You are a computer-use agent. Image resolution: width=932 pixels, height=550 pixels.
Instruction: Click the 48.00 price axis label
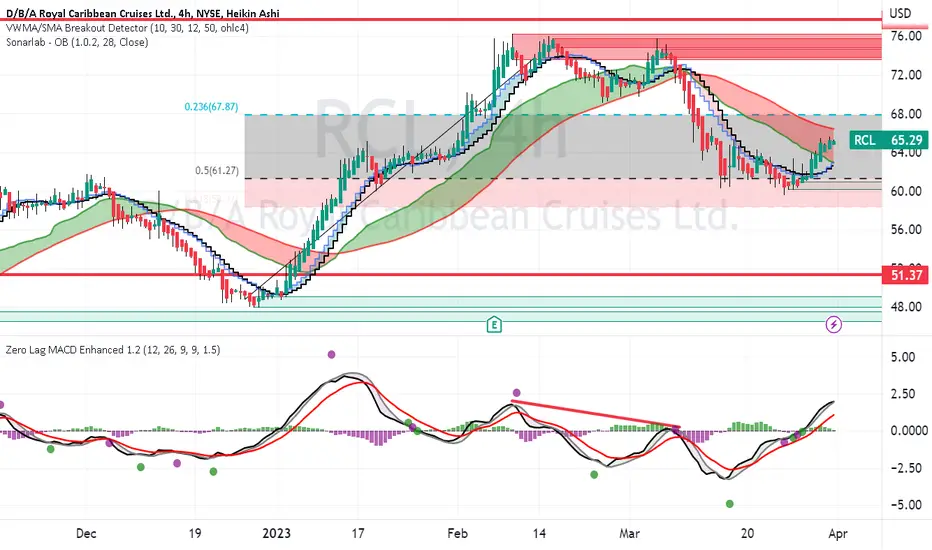point(906,307)
